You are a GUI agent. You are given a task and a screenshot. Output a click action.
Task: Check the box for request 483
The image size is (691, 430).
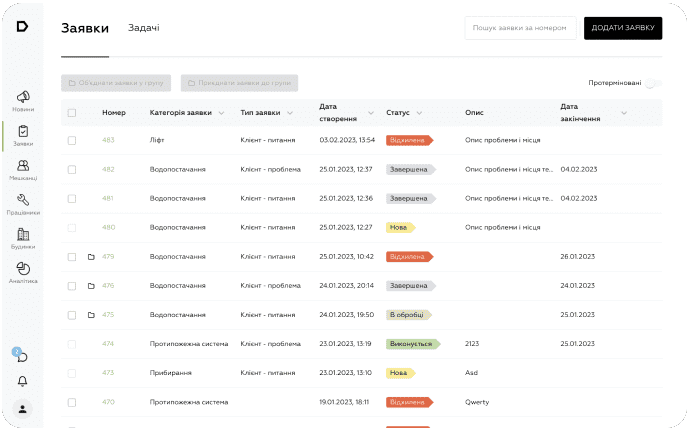(72, 141)
